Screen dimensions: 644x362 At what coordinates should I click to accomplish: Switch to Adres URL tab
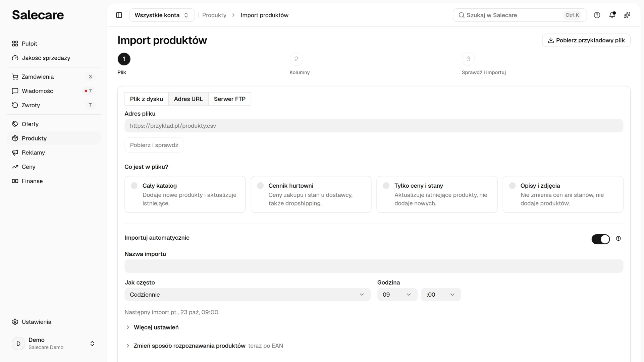(189, 99)
